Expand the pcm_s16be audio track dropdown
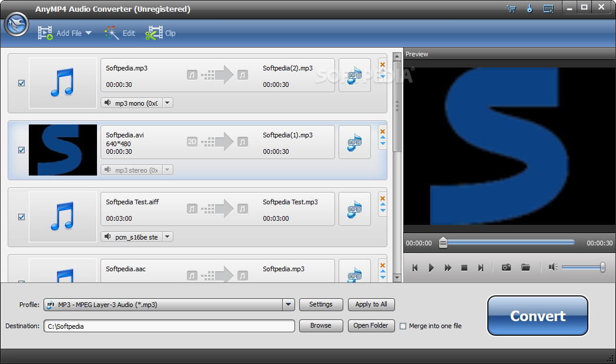 168,237
